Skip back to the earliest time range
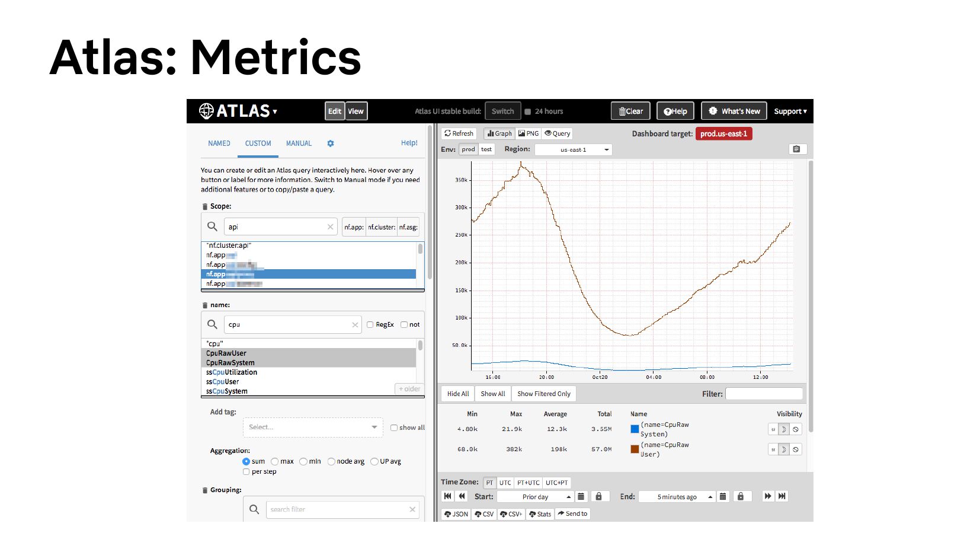This screenshot has width=980, height=552. (x=447, y=496)
